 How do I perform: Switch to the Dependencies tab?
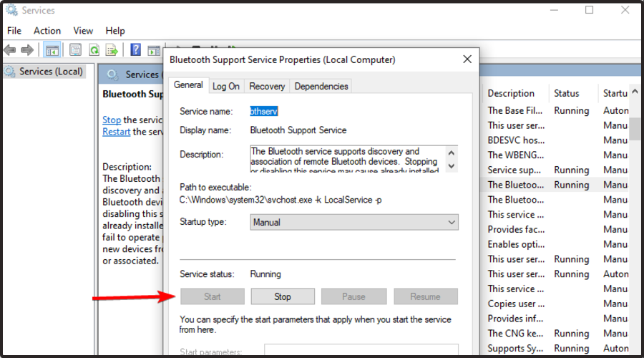(321, 87)
